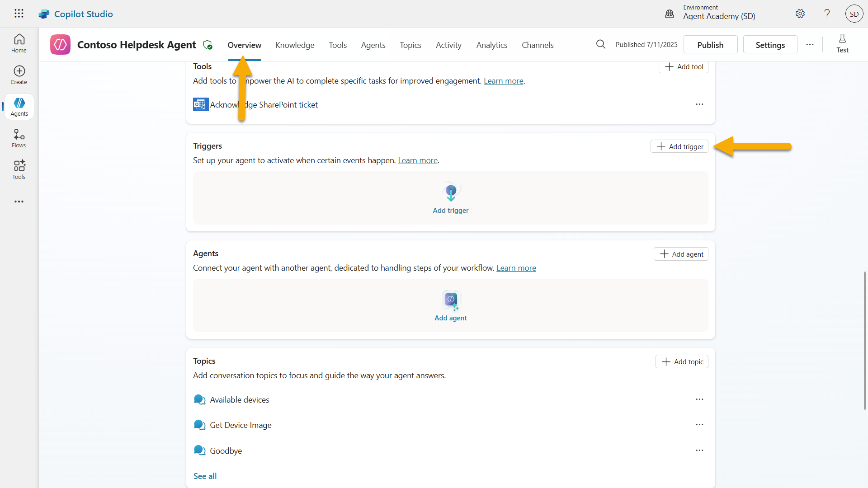Open the ellipsis menu next to Settings
The height and width of the screenshot is (488, 868).
click(810, 45)
